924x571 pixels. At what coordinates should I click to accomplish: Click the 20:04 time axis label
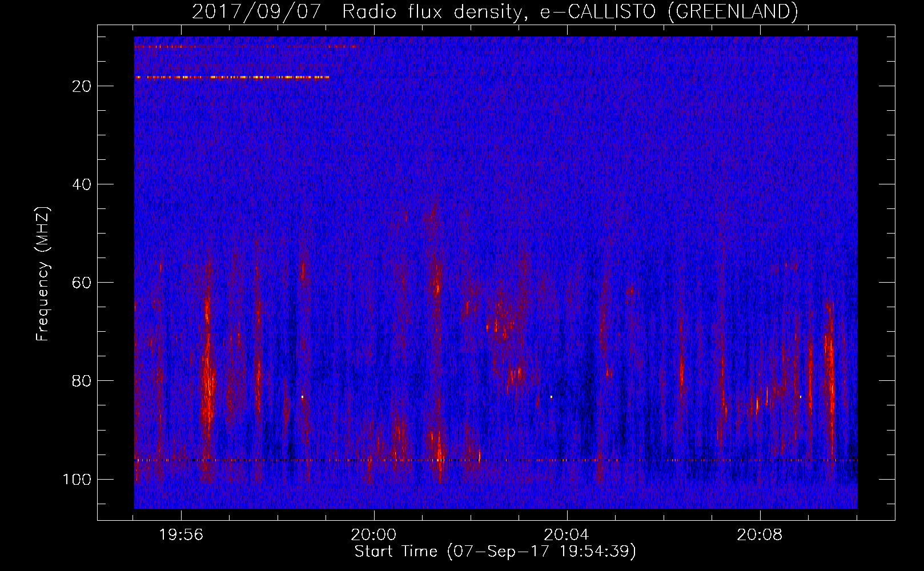point(566,535)
